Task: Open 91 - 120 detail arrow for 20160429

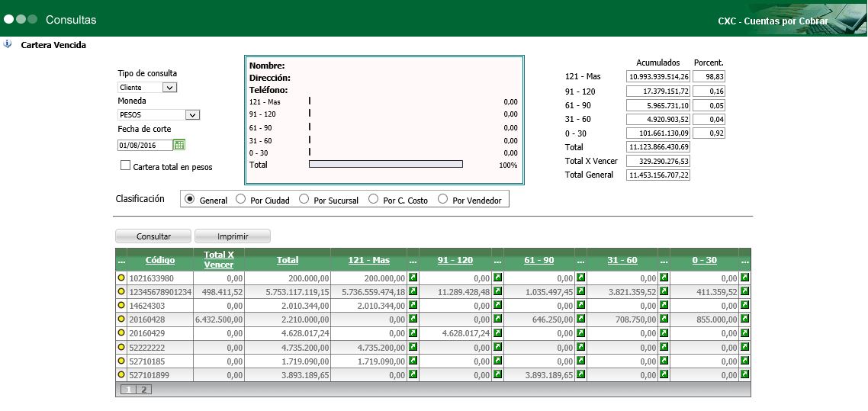Action: point(497,332)
